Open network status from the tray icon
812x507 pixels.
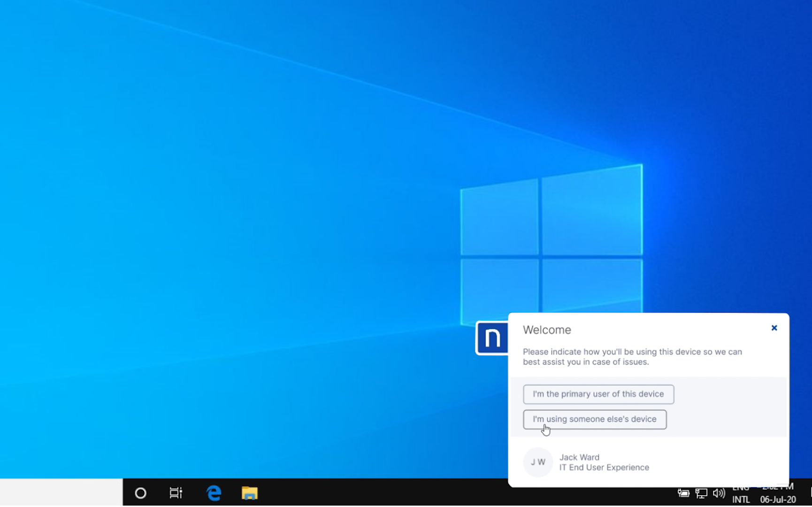(x=701, y=493)
